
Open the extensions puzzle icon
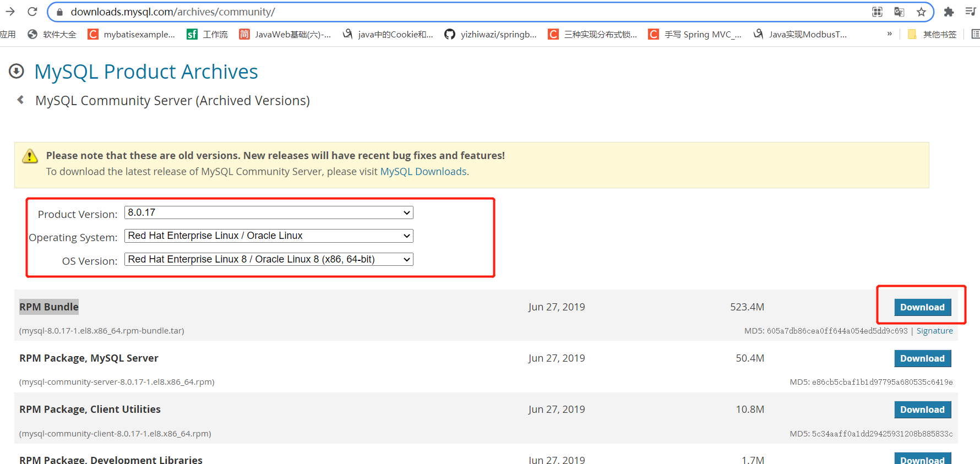coord(949,12)
